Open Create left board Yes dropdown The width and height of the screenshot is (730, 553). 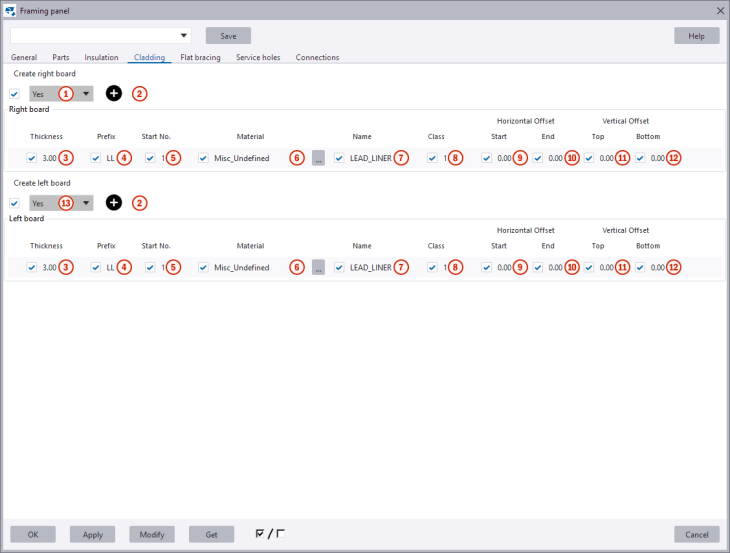click(61, 203)
